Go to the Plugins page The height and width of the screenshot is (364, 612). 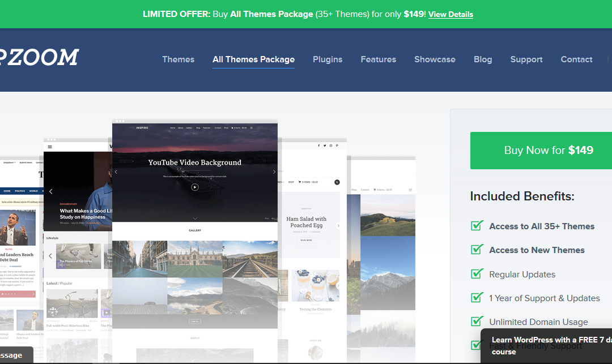328,59
